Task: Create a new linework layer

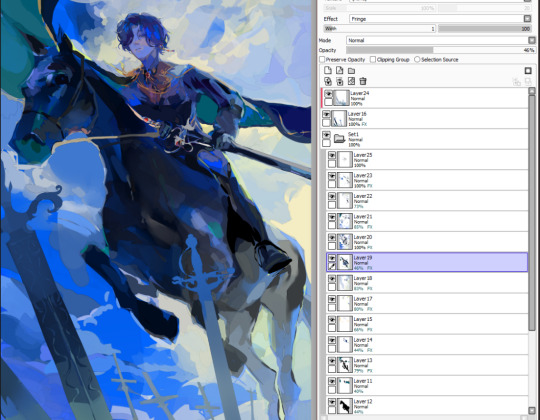Action: click(340, 71)
